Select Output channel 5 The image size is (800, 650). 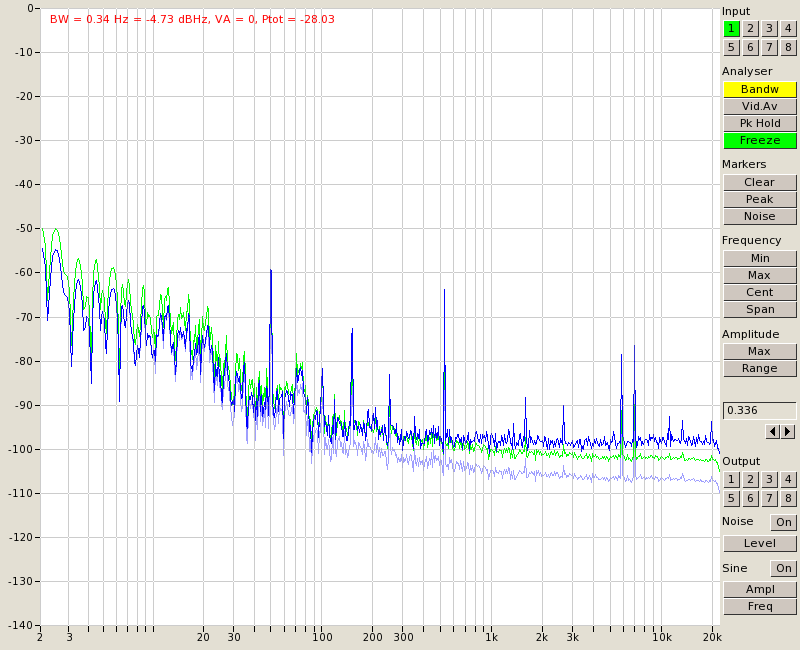coord(731,498)
